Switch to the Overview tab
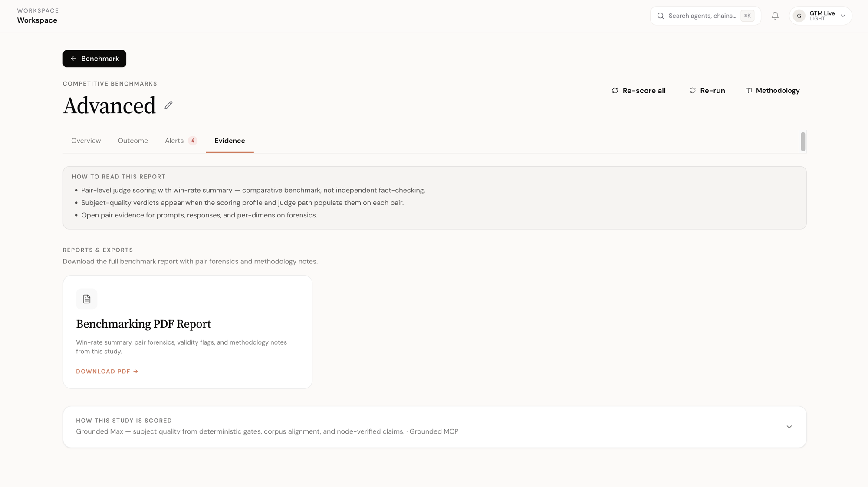Image resolution: width=868 pixels, height=487 pixels. (x=86, y=141)
